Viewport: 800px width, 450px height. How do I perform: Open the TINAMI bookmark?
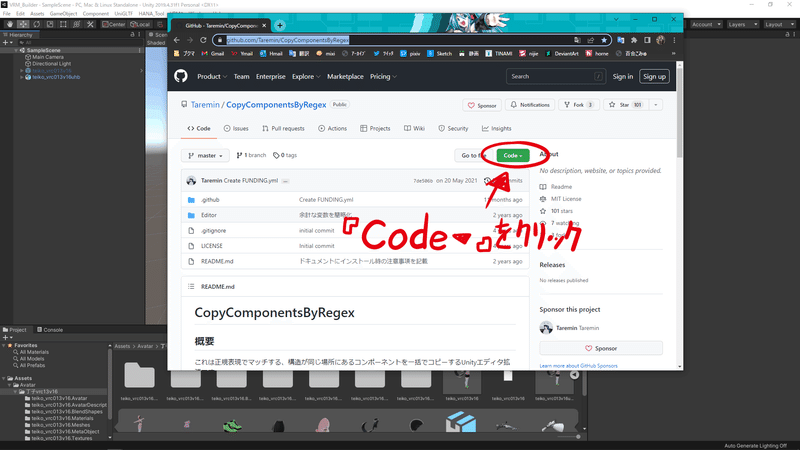click(x=498, y=53)
